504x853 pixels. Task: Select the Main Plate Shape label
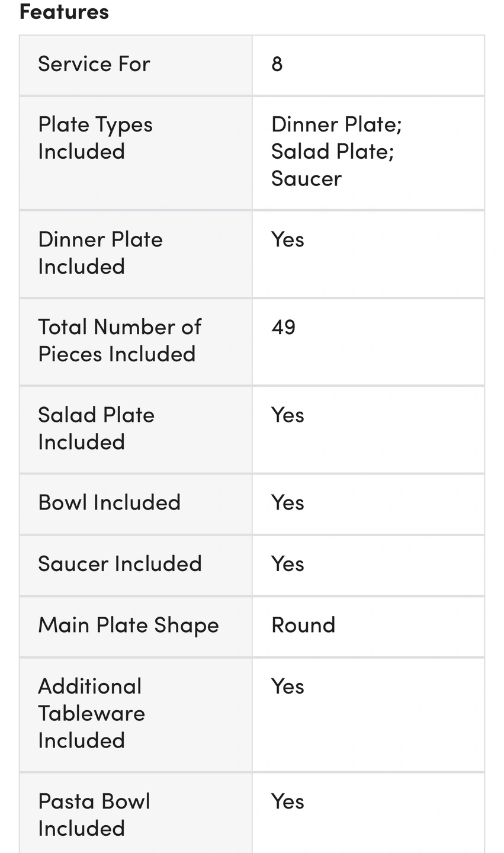click(x=129, y=626)
